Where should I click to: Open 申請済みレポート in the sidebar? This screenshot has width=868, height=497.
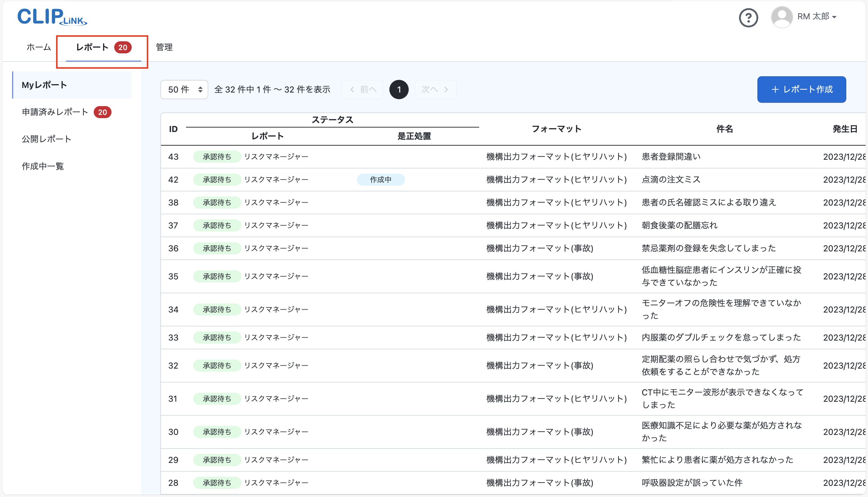55,112
